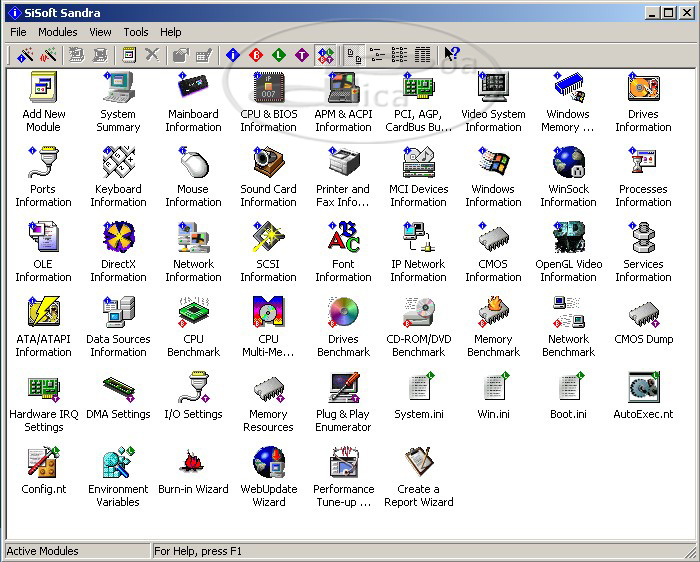Select the AutoExec.nt module icon
This screenshot has width=700, height=562.
pyautogui.click(x=643, y=389)
